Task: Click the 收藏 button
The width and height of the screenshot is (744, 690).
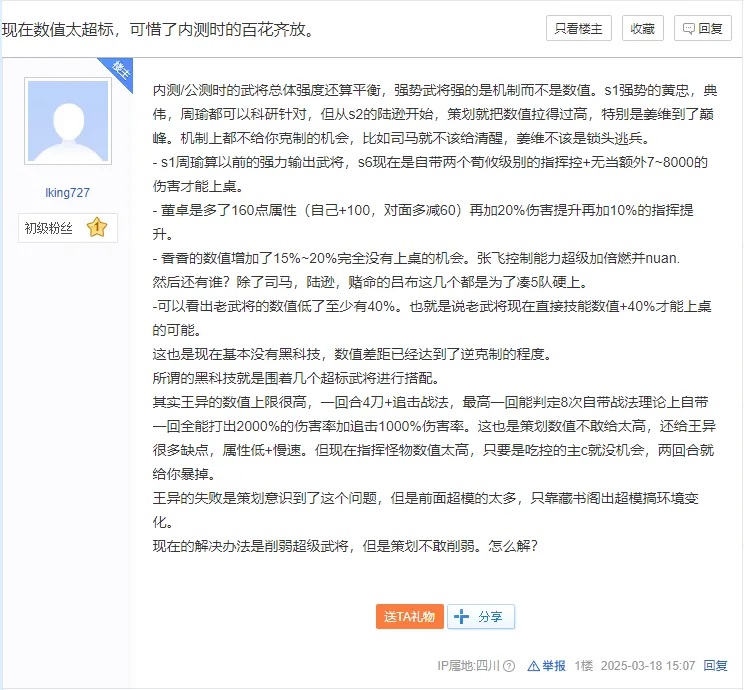Action: click(642, 28)
